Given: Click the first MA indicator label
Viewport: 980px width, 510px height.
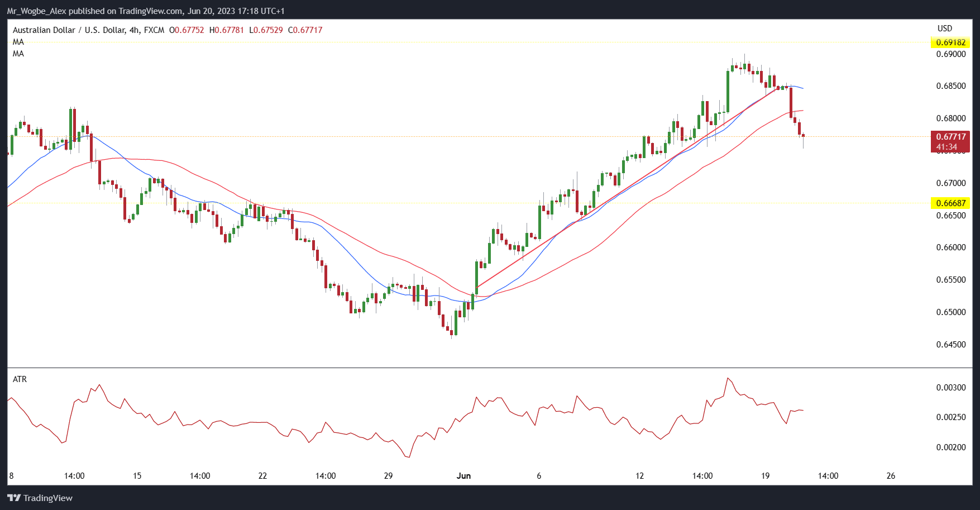Looking at the screenshot, I should coord(18,42).
